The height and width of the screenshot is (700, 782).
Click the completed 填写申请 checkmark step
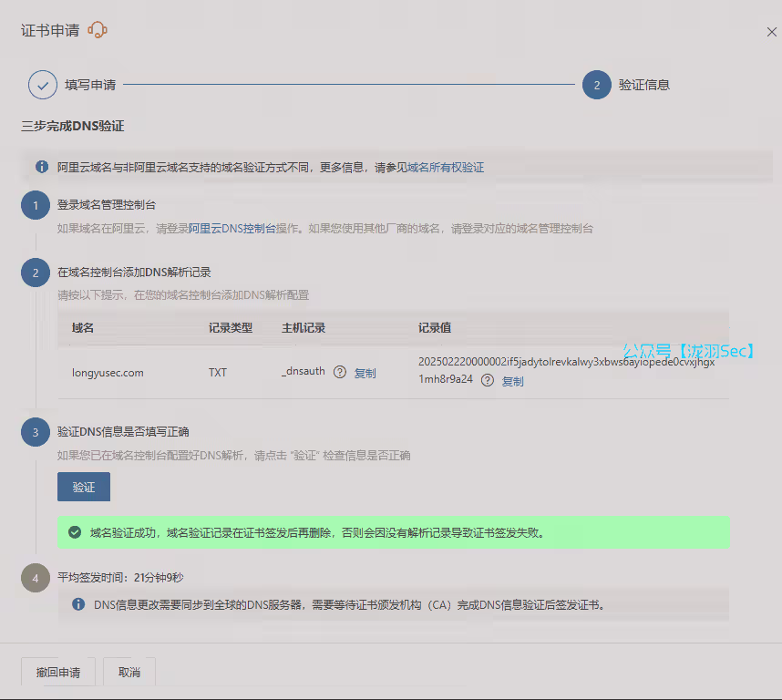coord(43,85)
